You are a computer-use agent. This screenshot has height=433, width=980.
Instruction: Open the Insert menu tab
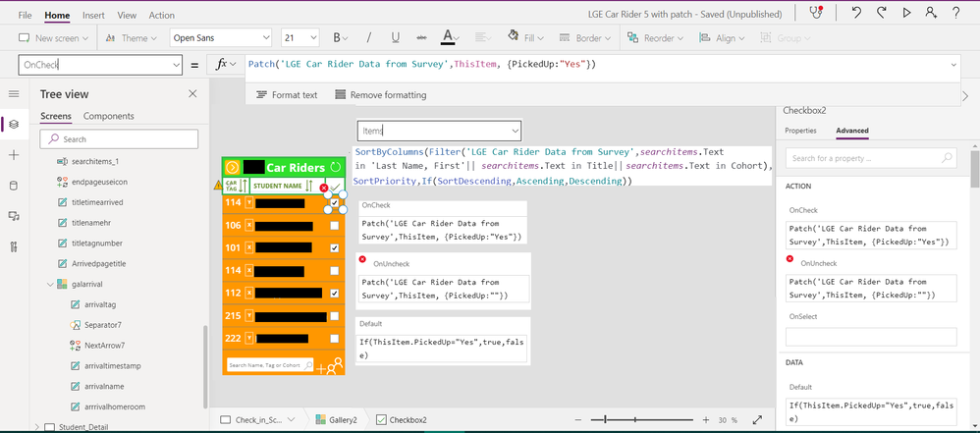[93, 15]
